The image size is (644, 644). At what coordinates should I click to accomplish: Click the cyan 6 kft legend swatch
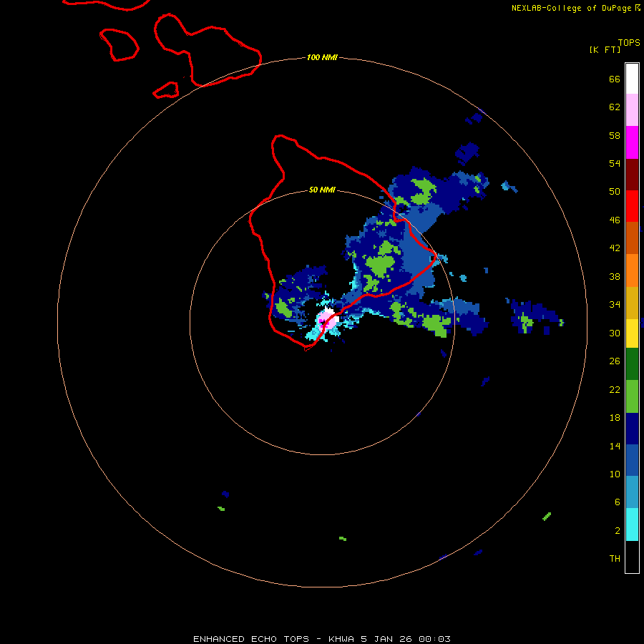tap(632, 525)
